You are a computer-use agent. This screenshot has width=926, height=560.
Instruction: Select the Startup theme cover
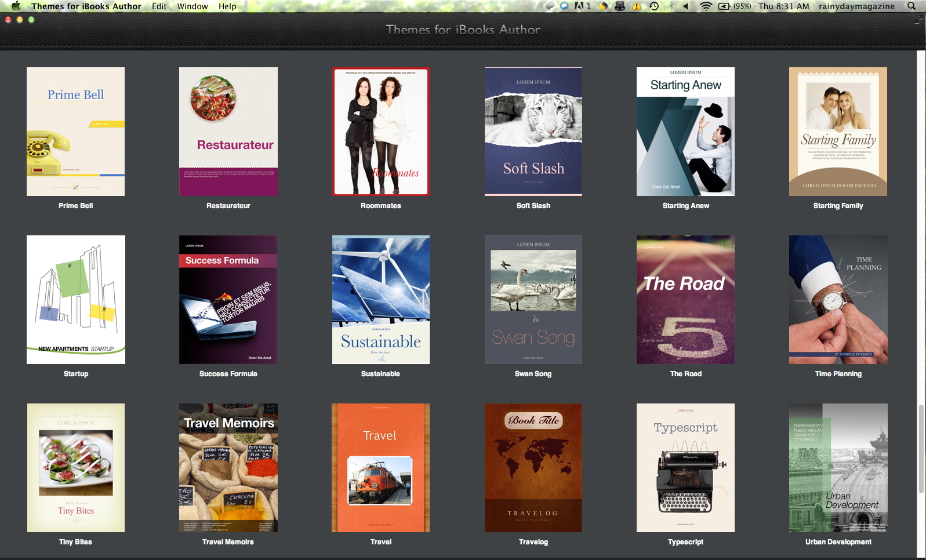pos(76,300)
